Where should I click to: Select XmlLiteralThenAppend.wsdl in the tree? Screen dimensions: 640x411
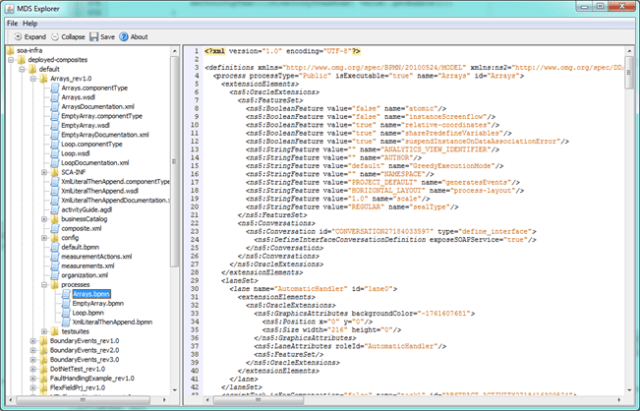tap(100, 191)
